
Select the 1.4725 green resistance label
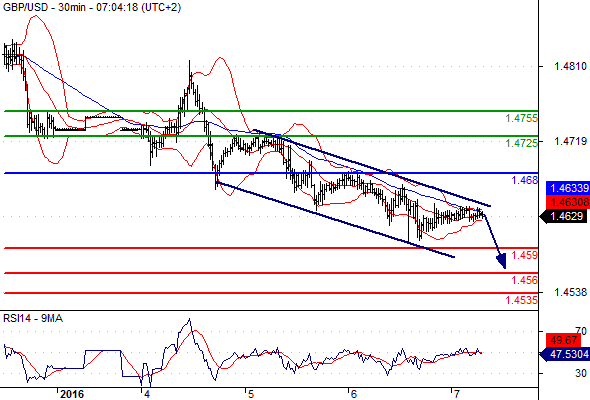click(x=521, y=143)
